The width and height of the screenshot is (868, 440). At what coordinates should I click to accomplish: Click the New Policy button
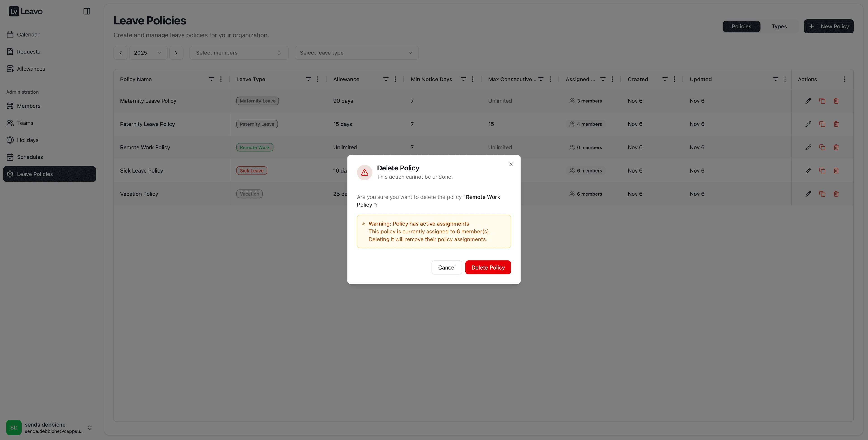[x=828, y=26]
